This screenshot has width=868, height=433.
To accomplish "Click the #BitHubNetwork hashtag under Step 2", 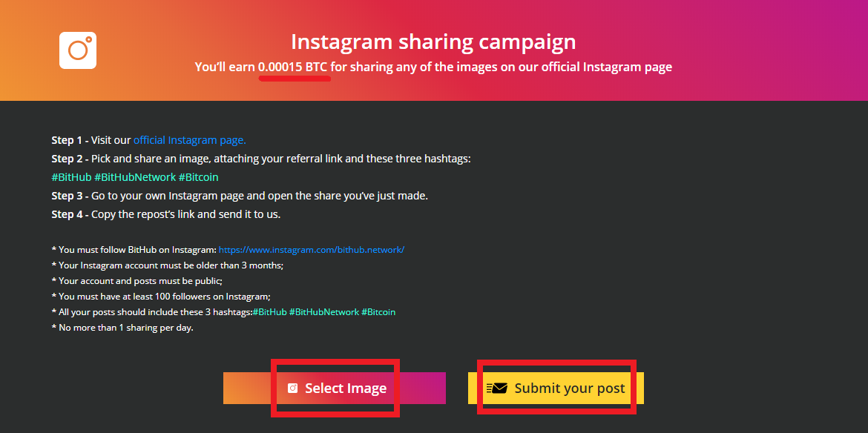I will click(135, 177).
